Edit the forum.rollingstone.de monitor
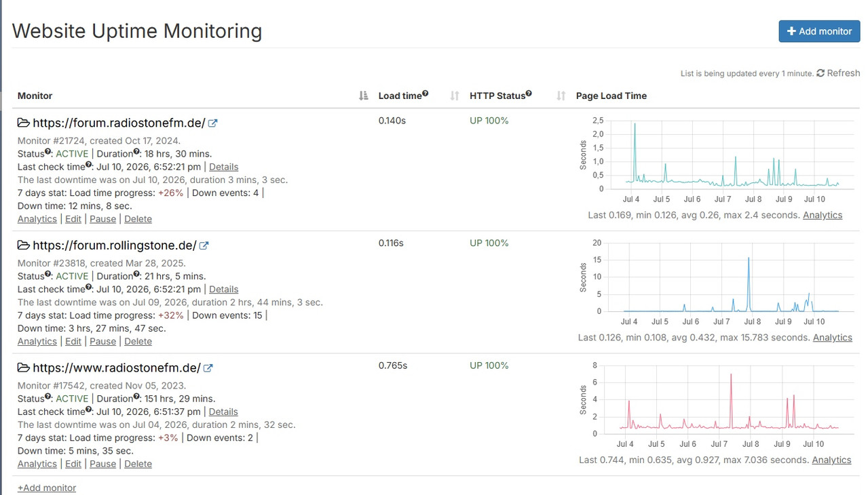The image size is (868, 495). [73, 341]
